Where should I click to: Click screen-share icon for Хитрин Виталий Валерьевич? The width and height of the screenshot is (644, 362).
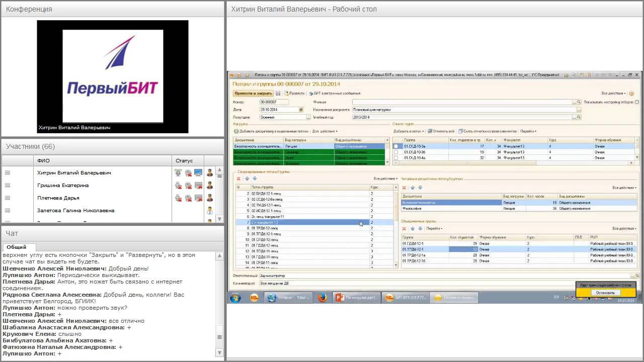coord(198,173)
